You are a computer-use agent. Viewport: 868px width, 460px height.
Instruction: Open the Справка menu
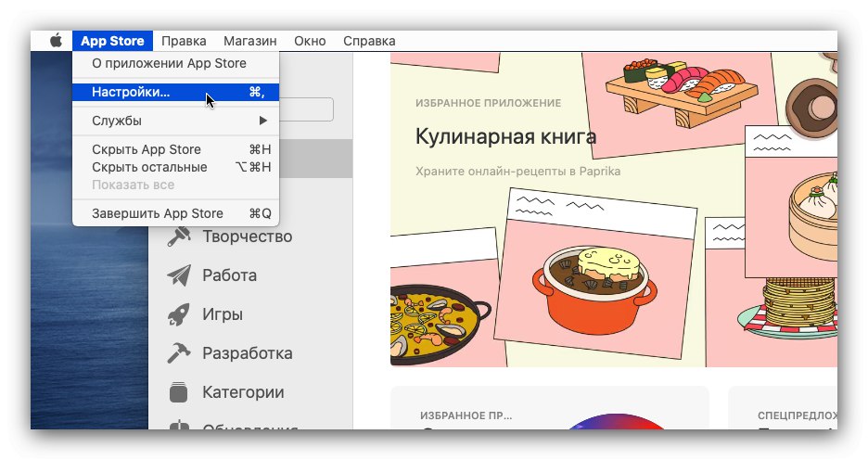coord(369,41)
